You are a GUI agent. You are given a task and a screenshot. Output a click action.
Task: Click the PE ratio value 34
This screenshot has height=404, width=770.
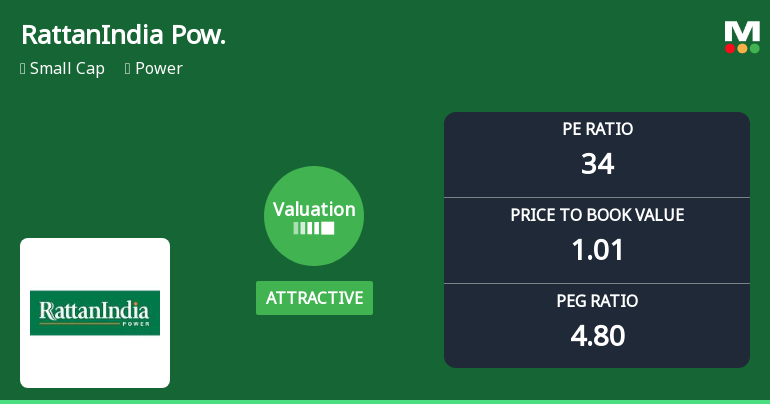click(597, 164)
